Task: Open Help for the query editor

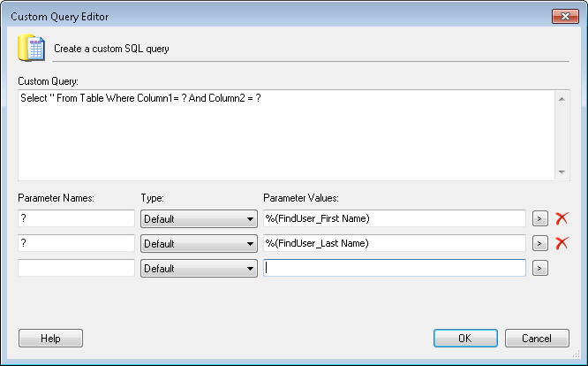Action: [50, 338]
